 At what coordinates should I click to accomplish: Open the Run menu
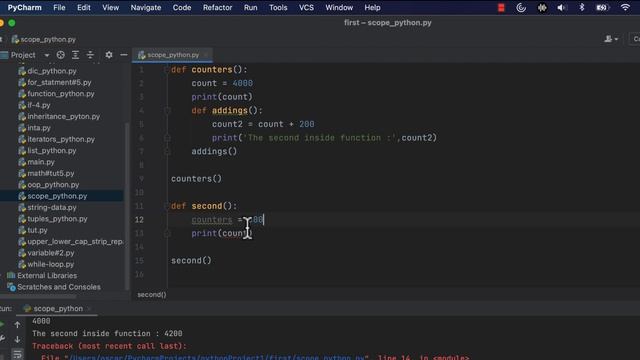250,7
